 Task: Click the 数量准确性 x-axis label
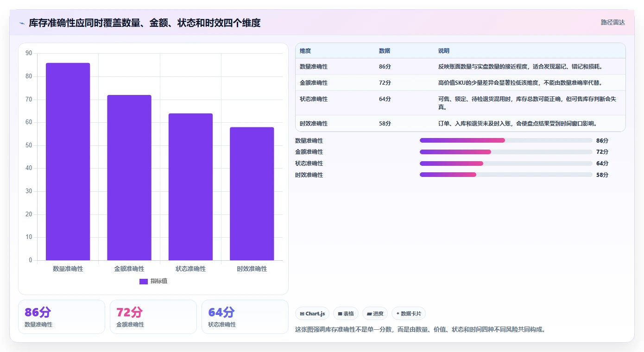[68, 269]
